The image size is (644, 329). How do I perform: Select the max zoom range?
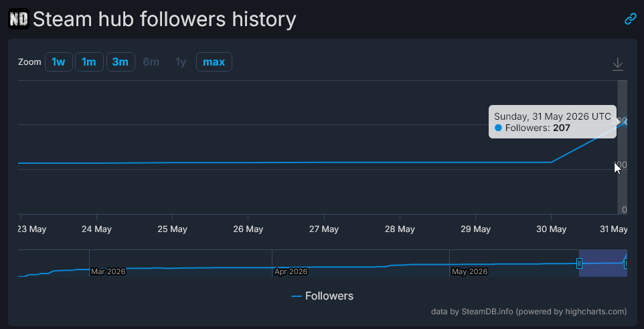214,62
